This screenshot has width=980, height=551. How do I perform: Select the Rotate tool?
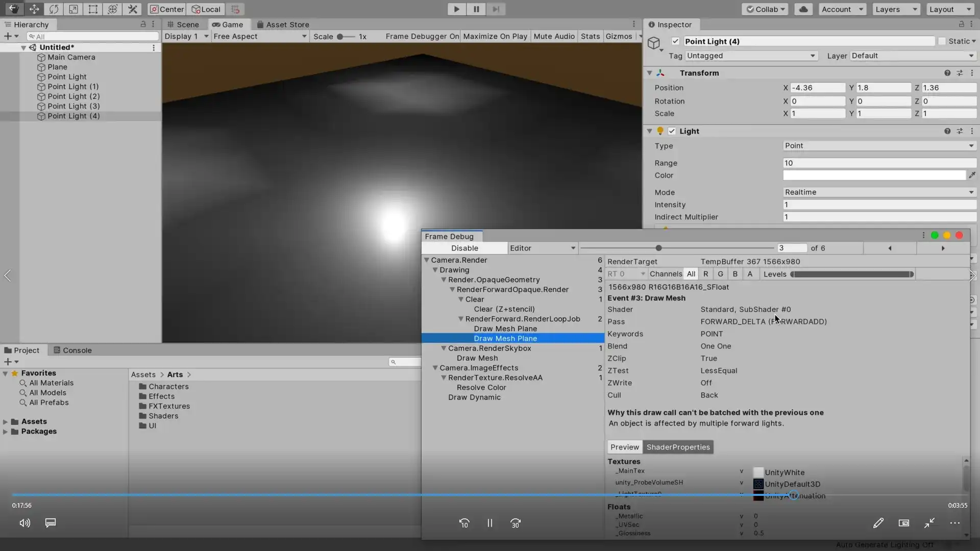tap(54, 9)
